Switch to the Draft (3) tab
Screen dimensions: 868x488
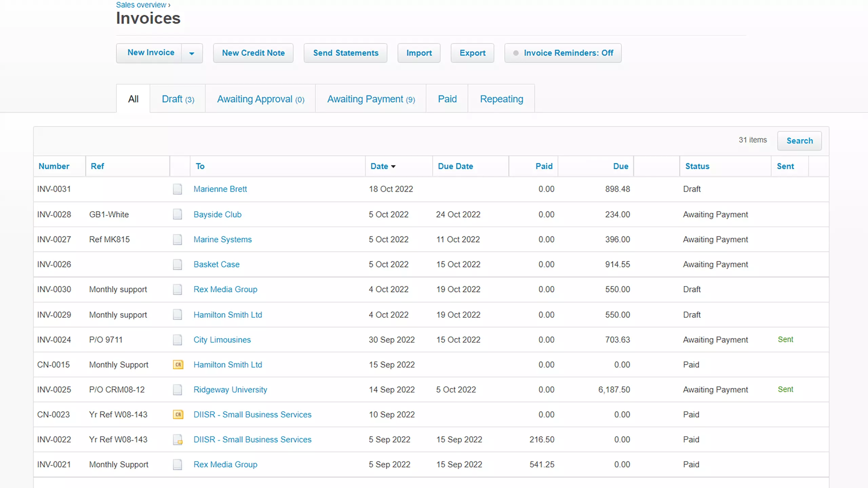click(178, 99)
